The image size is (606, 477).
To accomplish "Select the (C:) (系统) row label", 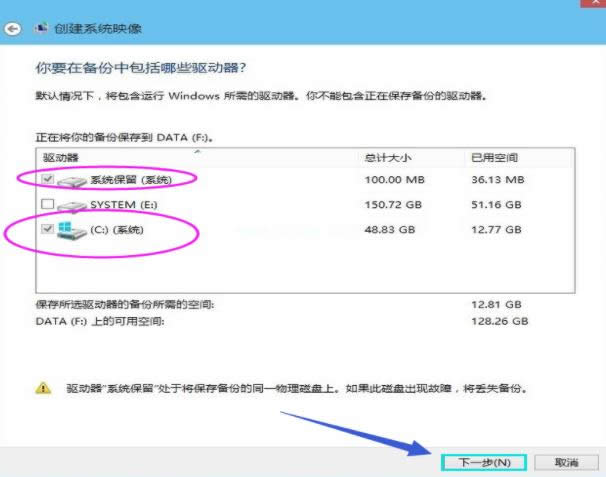I will pyautogui.click(x=118, y=231).
